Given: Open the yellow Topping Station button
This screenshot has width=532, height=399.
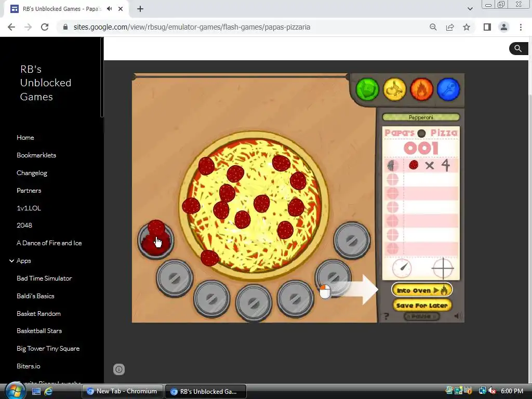Looking at the screenshot, I should coord(394,89).
